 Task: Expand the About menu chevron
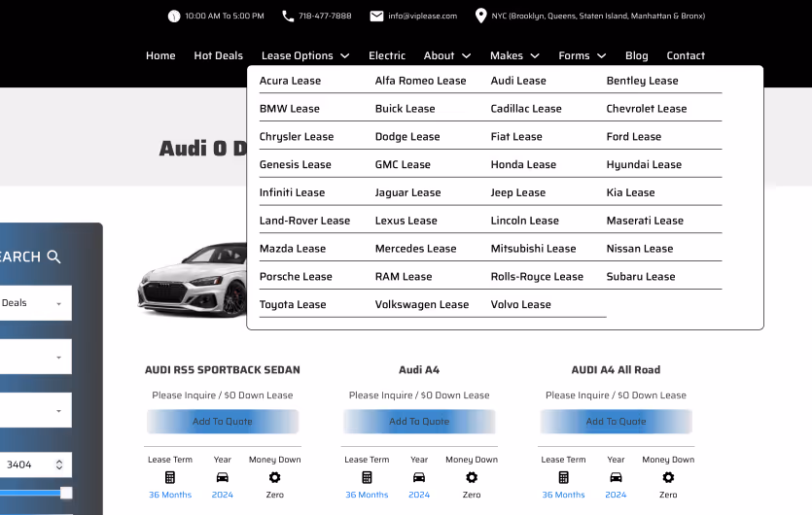(466, 56)
